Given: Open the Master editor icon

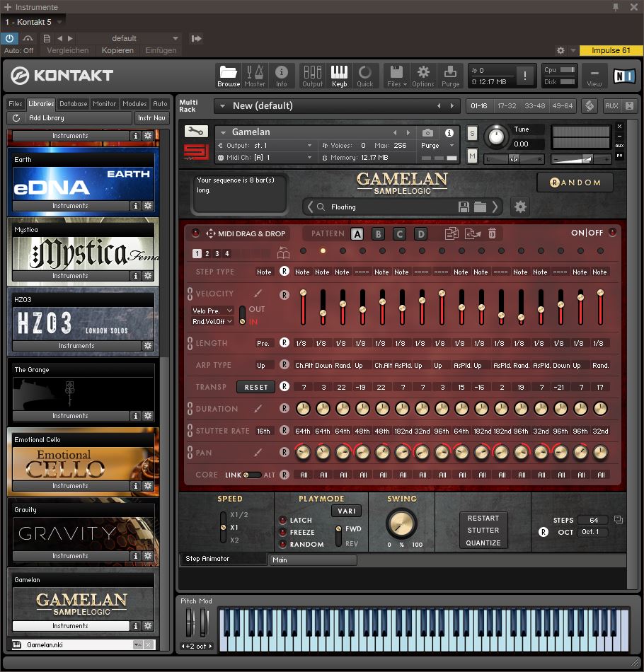Looking at the screenshot, I should click(255, 76).
